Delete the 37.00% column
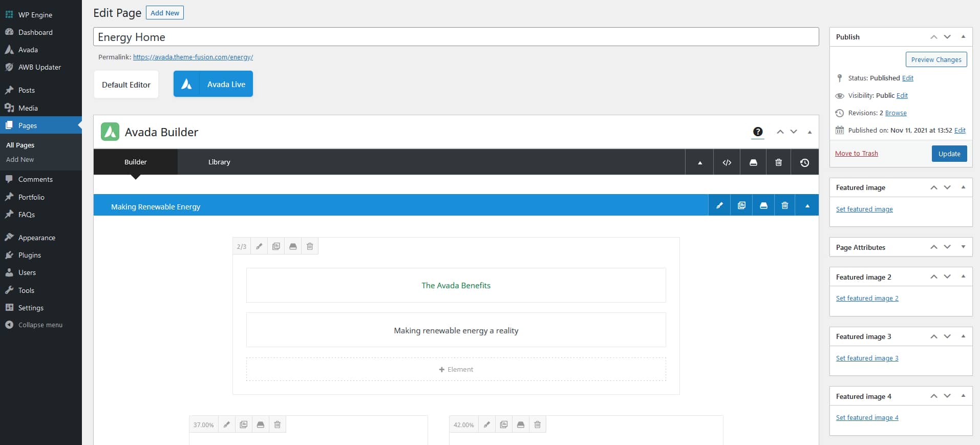 point(278,425)
